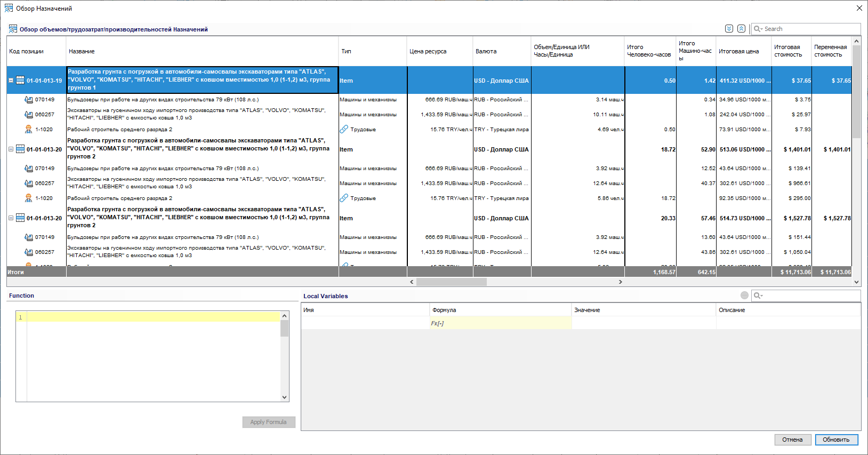This screenshot has height=455, width=868.
Task: Click the Значение column header
Action: point(644,310)
